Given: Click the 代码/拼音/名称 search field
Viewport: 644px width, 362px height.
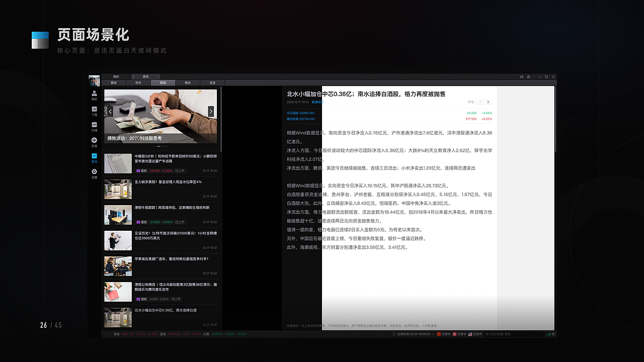Looking at the screenshot, I should (516, 334).
